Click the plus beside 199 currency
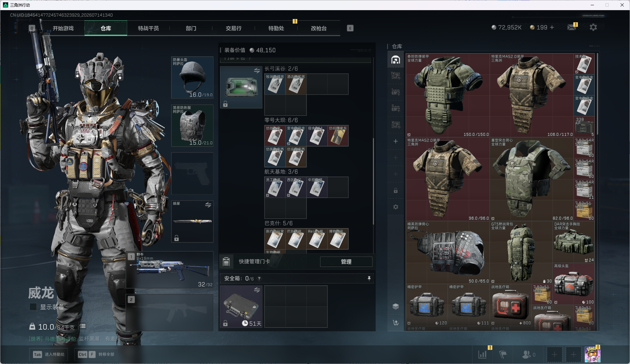This screenshot has width=630, height=364. [x=552, y=27]
